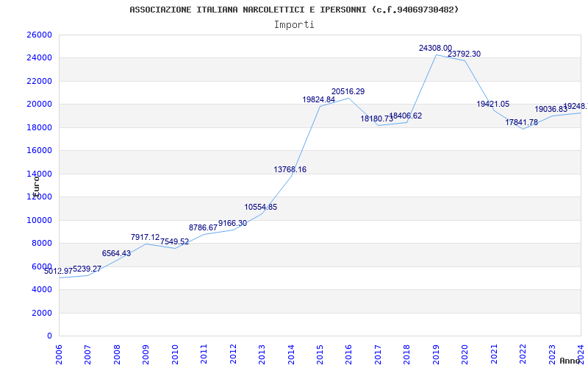Click the 'Anno' x-axis title
The width and height of the screenshot is (588, 368).
point(570,361)
